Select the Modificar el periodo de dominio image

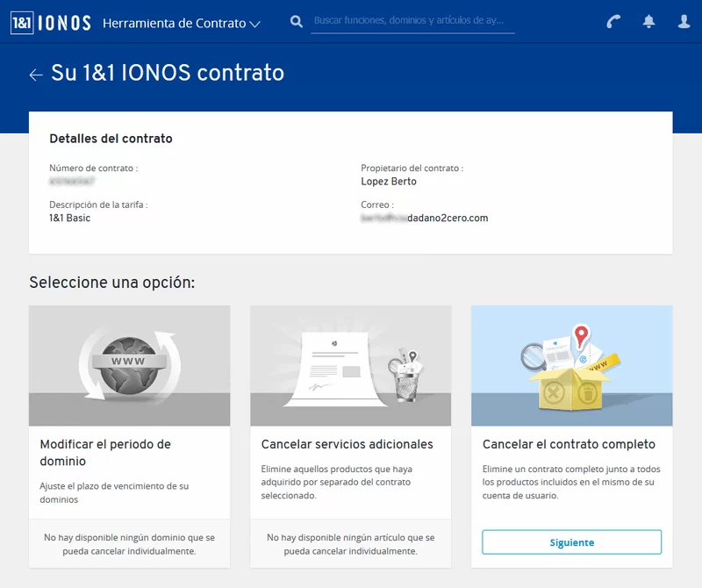[129, 365]
